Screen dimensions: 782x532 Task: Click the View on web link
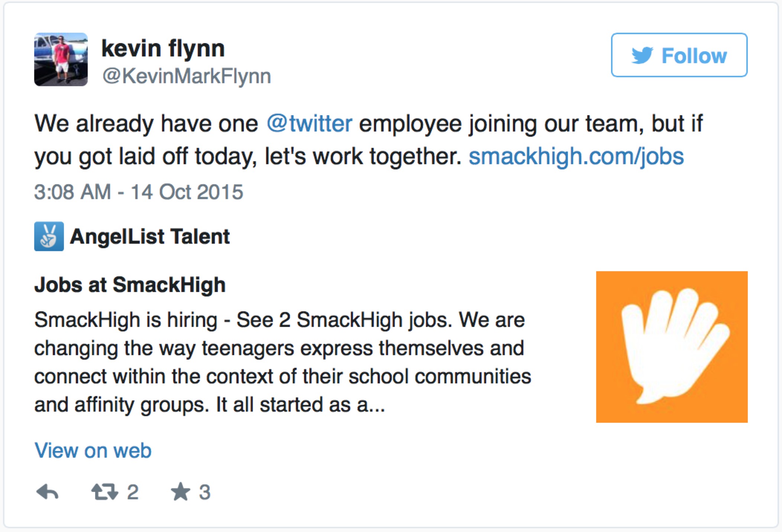(93, 451)
